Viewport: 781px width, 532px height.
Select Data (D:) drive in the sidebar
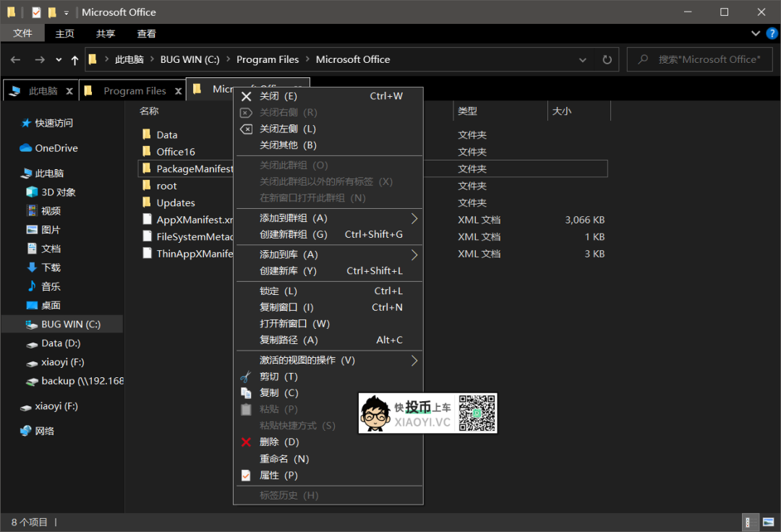click(61, 343)
